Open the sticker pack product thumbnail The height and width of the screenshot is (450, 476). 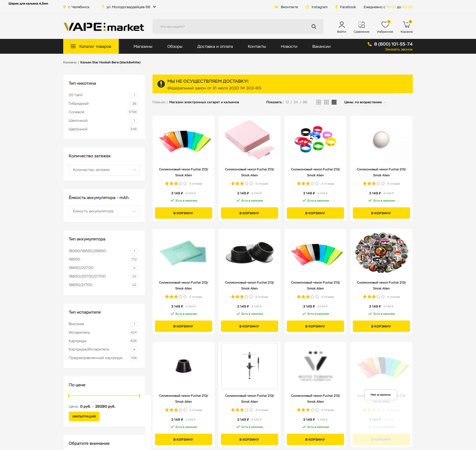381,253
